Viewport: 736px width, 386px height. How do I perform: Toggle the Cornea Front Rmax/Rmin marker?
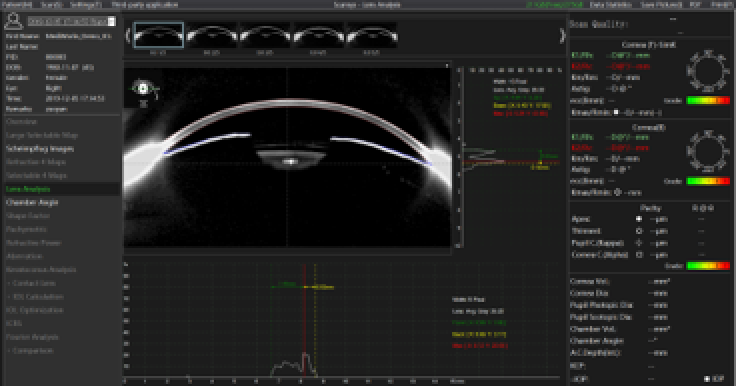(616, 112)
